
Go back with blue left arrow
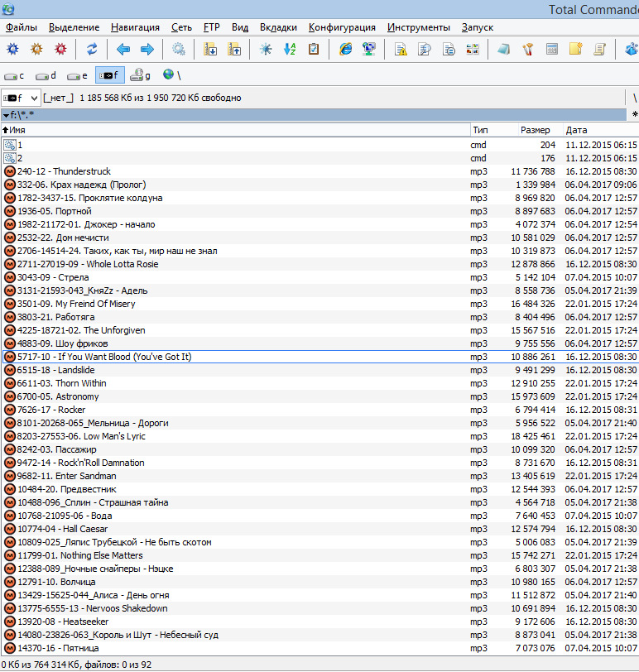point(123,50)
